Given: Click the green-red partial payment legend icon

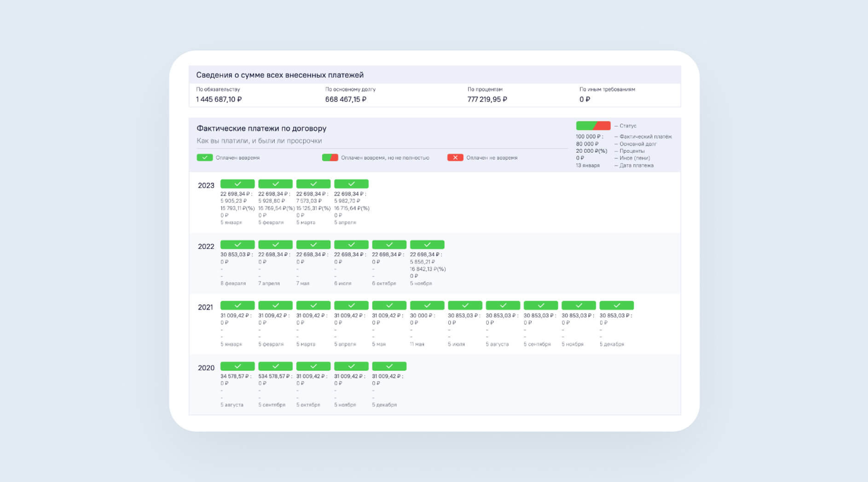Looking at the screenshot, I should pyautogui.click(x=330, y=157).
